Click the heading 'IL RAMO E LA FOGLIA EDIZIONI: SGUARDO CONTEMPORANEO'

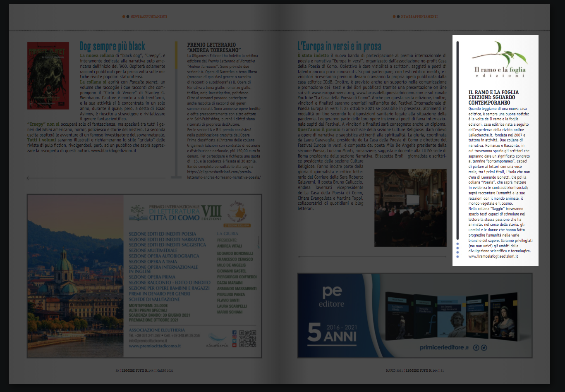click(493, 97)
